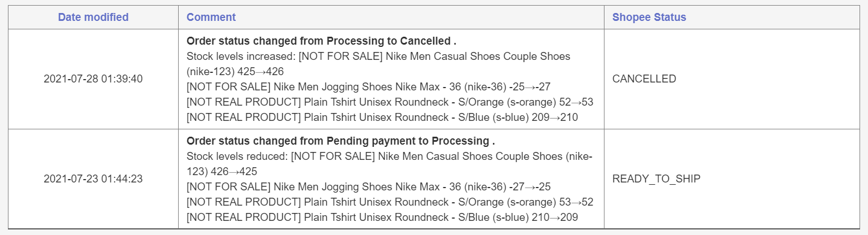This screenshot has height=235, width=868.
Task: Select the 2021-07-28 01:39:40 date cell
Action: click(93, 79)
